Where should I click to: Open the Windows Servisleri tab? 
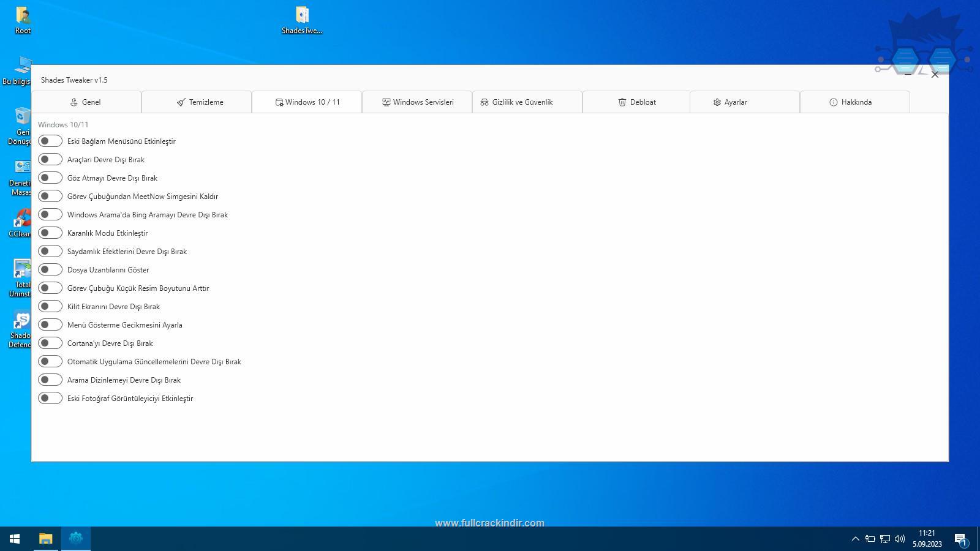(x=417, y=102)
